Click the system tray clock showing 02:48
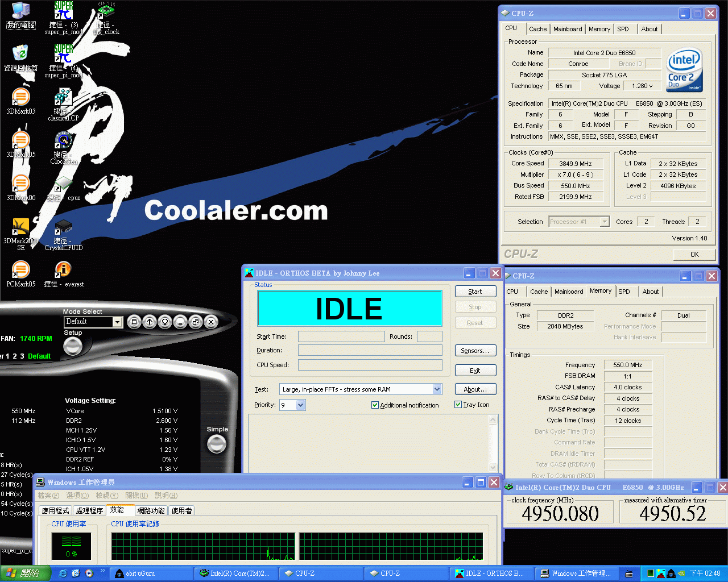 705,573
